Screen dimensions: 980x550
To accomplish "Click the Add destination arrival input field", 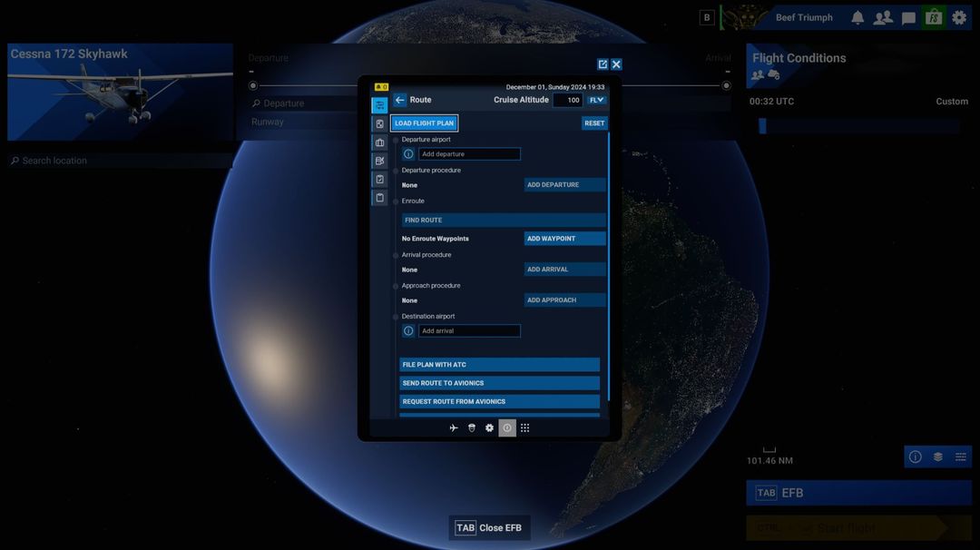I will coord(469,330).
